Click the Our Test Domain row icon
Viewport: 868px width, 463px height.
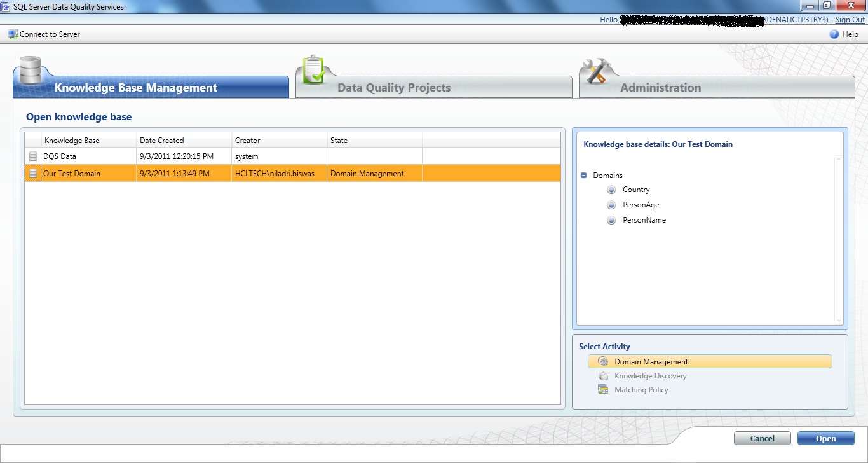point(33,174)
